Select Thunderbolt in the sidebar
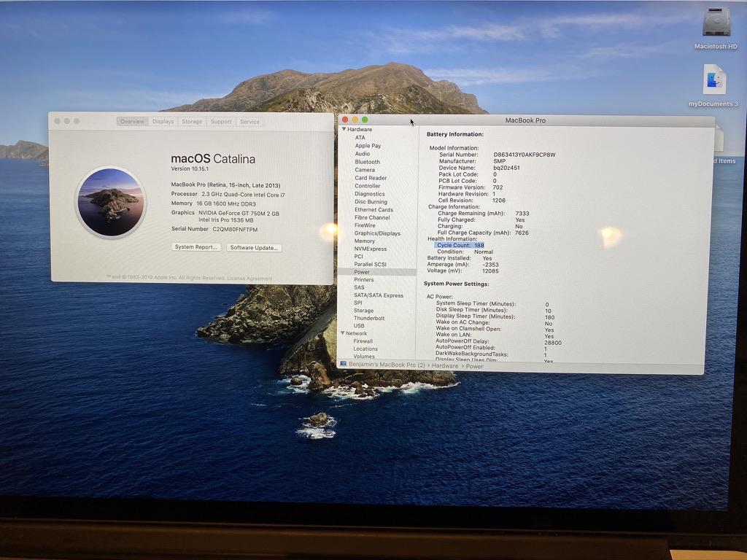 (x=368, y=318)
